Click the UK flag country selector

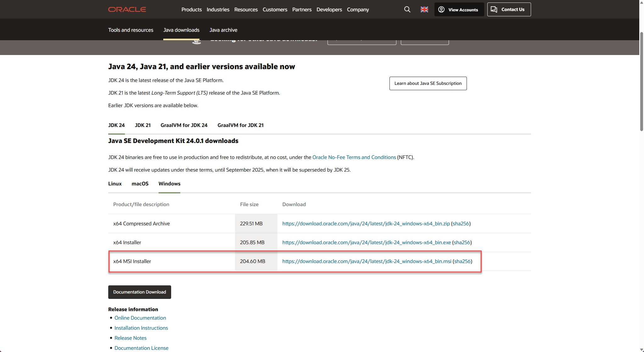coord(424,9)
